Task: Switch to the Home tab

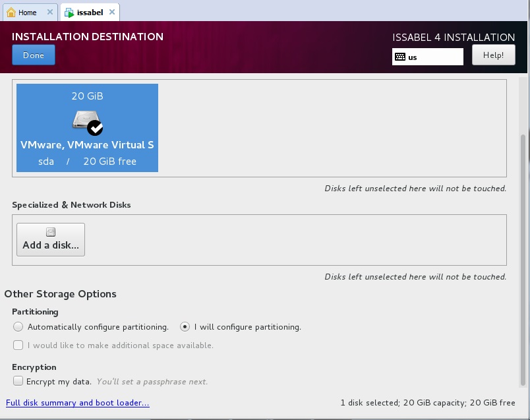Action: coord(30,13)
